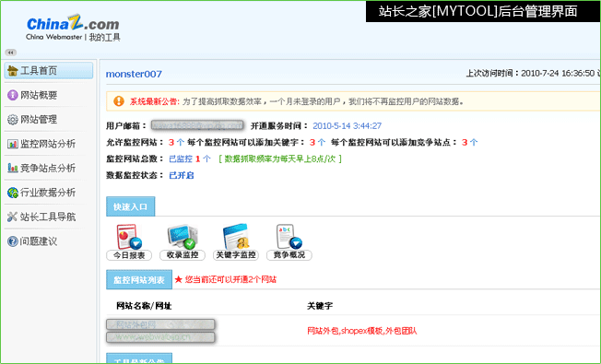Click the 网站管理 gear icon
The image size is (601, 364).
click(13, 120)
